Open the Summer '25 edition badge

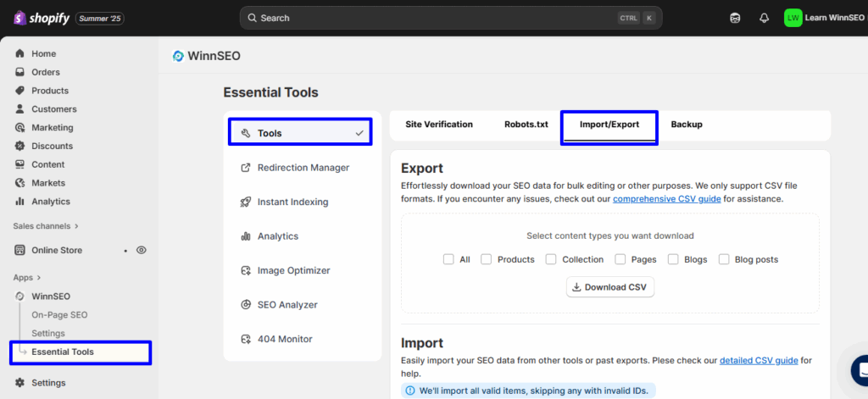coord(100,19)
